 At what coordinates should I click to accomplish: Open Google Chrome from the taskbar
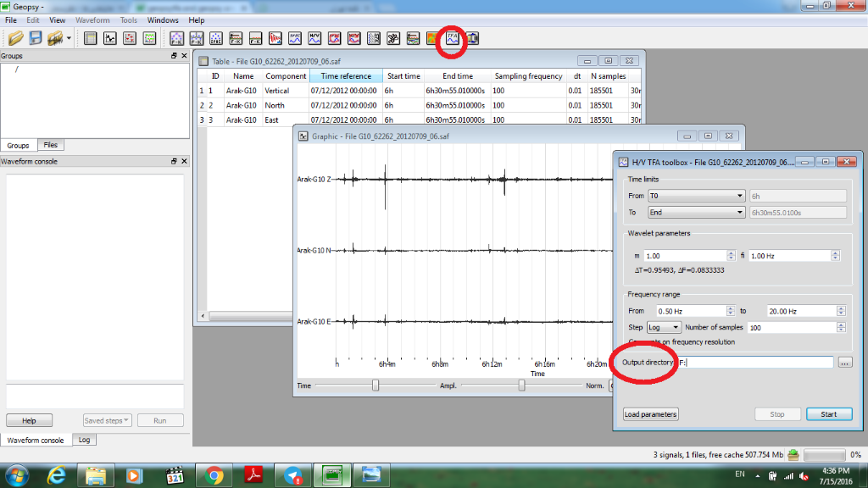[x=214, y=475]
